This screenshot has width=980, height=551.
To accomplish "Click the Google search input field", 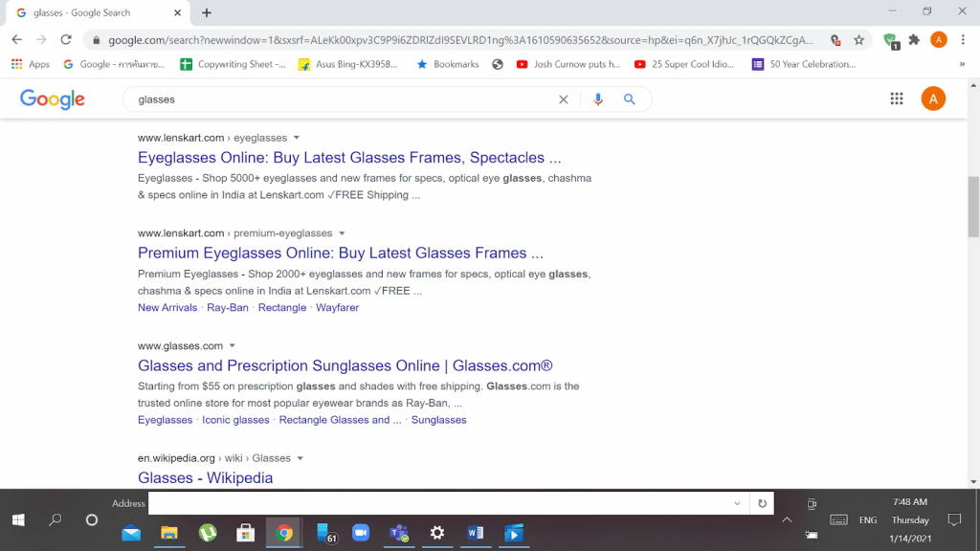I will click(343, 99).
